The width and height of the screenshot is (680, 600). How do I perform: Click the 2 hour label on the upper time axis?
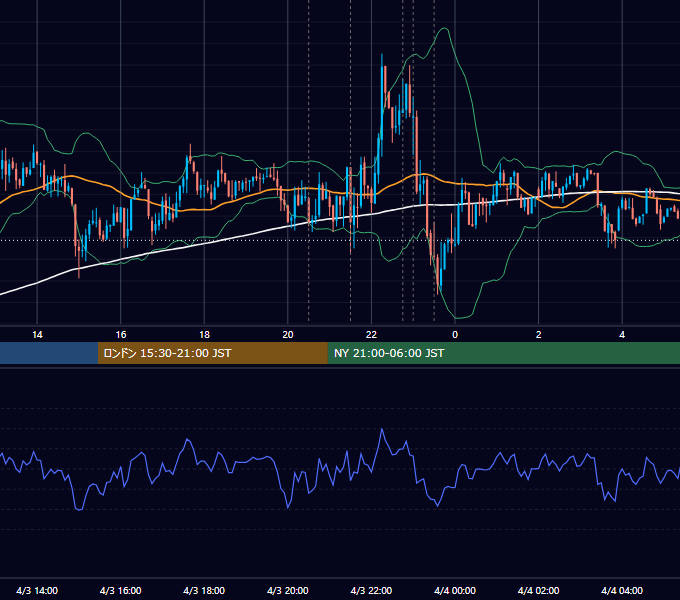click(539, 335)
